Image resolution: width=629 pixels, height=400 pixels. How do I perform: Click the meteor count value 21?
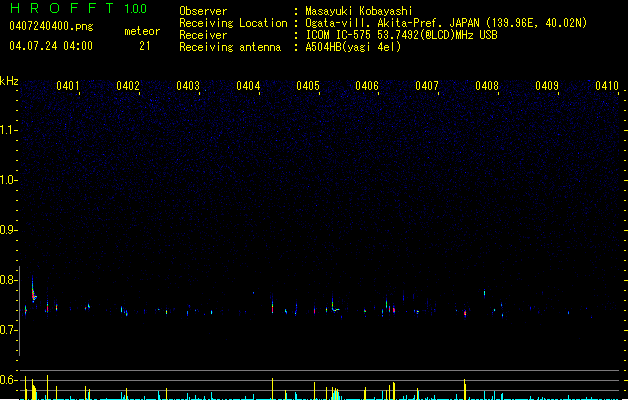click(x=145, y=46)
